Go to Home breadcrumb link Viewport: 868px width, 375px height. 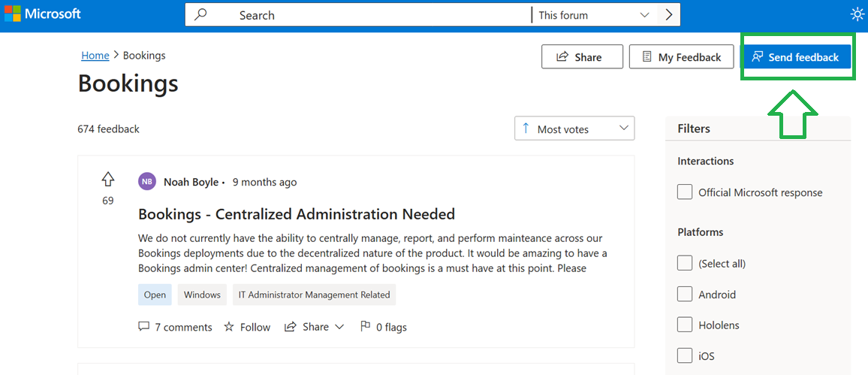click(x=95, y=56)
